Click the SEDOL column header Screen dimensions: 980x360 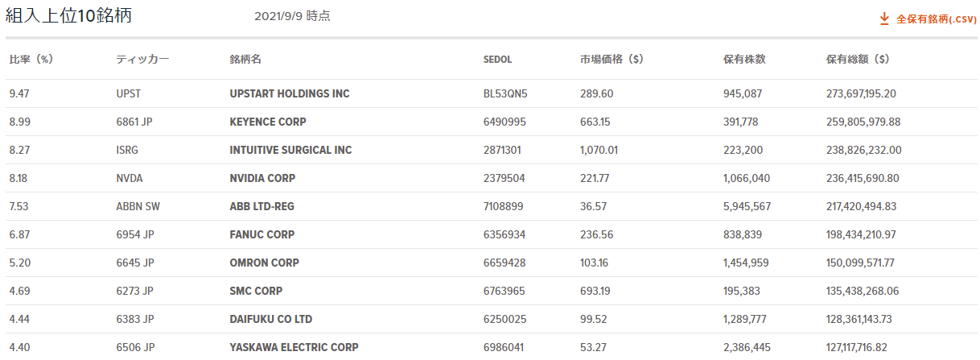pos(497,60)
